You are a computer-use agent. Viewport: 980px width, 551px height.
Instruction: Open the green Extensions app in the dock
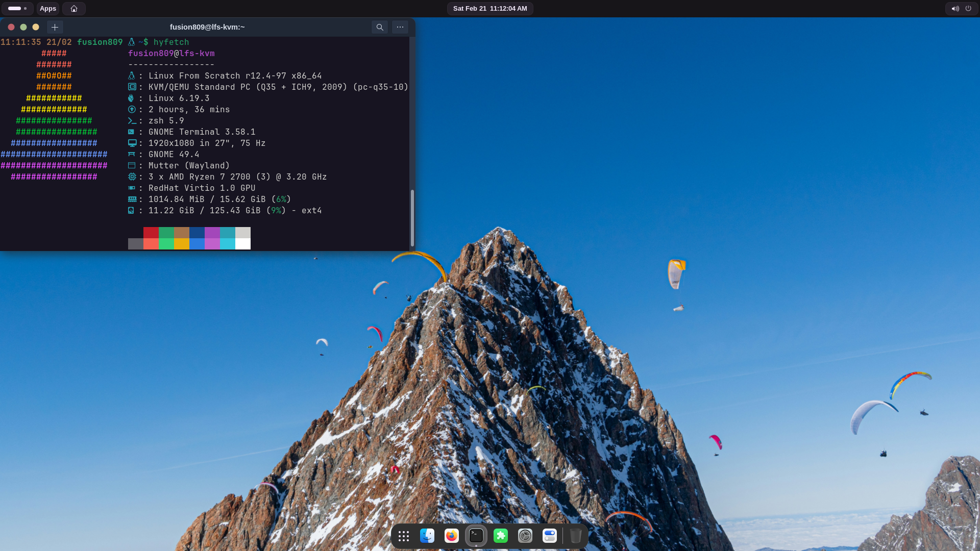(x=501, y=536)
